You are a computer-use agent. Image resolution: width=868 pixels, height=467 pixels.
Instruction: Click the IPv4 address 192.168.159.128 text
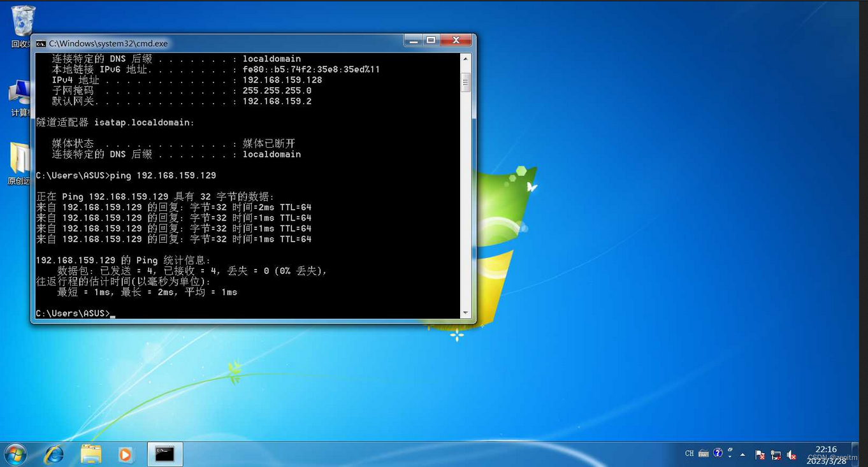coord(282,80)
